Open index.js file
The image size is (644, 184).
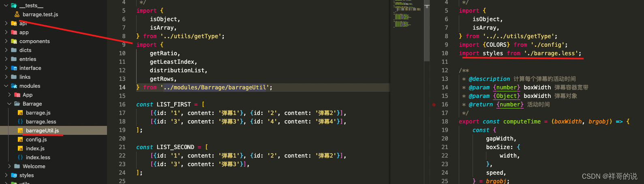[x=35, y=149]
